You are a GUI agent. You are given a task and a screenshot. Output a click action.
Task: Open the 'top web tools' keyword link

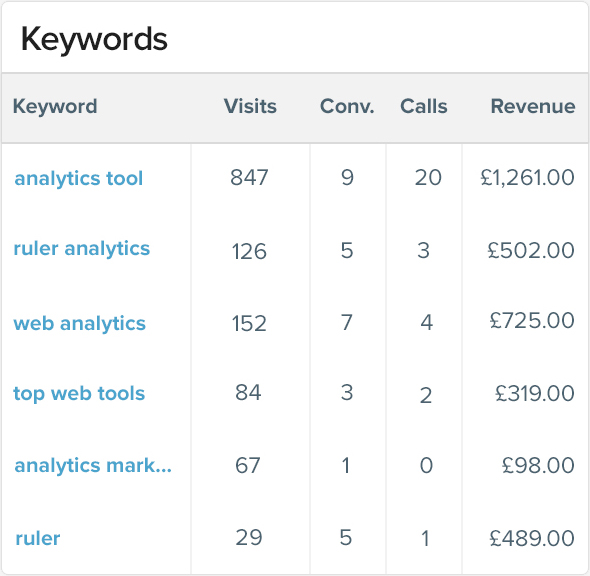point(79,394)
